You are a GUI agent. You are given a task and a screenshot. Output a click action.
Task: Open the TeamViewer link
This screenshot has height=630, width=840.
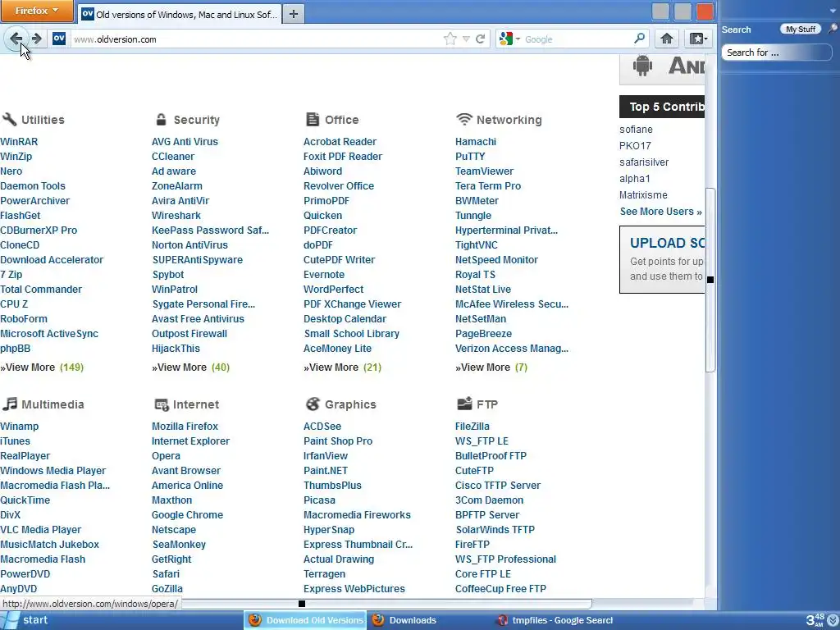(484, 171)
